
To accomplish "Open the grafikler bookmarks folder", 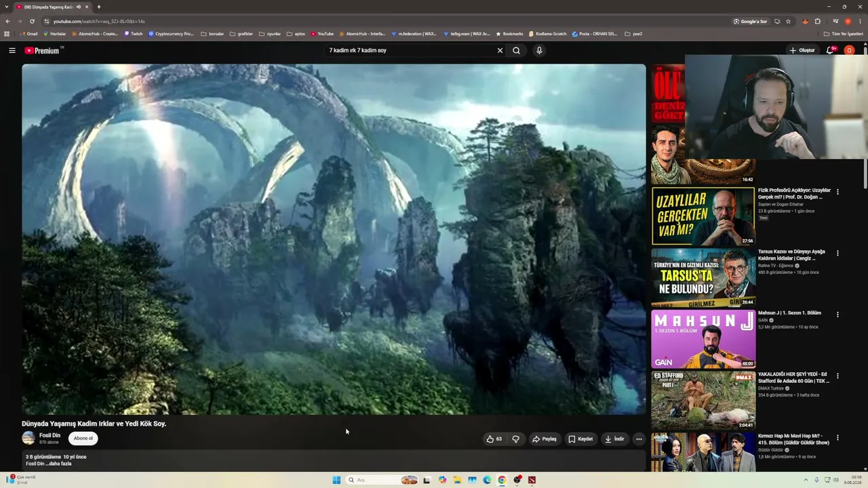I will pyautogui.click(x=241, y=34).
